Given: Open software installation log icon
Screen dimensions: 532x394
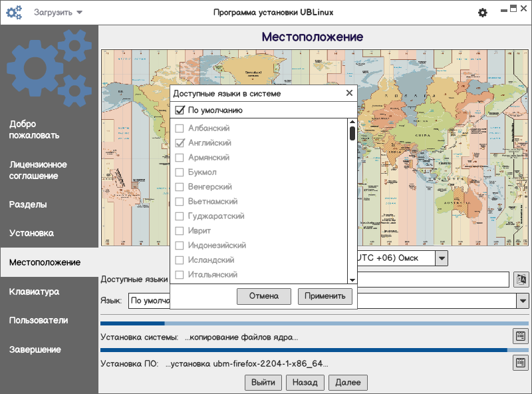Looking at the screenshot, I should pyautogui.click(x=520, y=363).
